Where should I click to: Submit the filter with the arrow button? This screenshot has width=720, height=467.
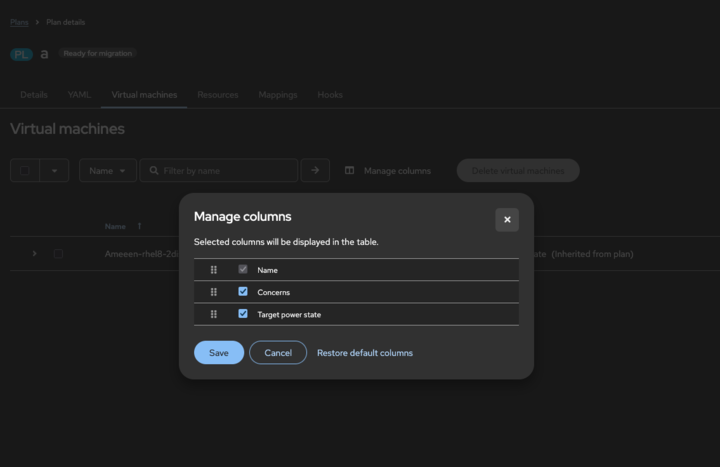pyautogui.click(x=315, y=170)
